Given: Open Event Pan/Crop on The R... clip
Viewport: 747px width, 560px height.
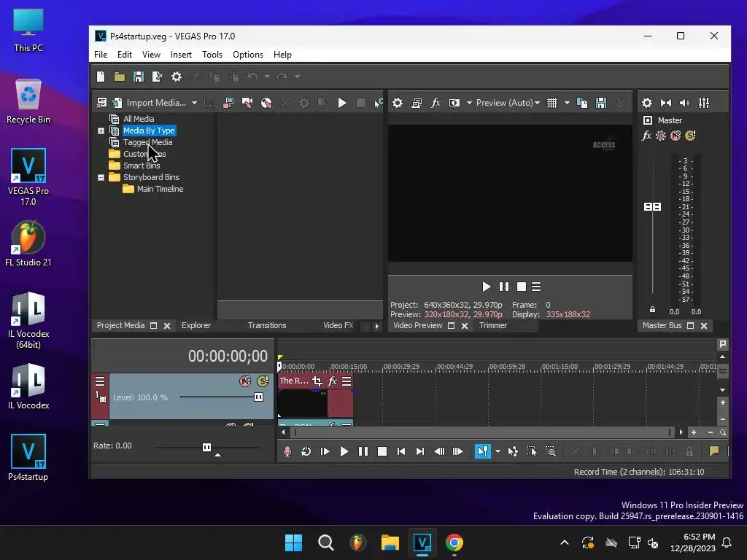Looking at the screenshot, I should click(317, 381).
